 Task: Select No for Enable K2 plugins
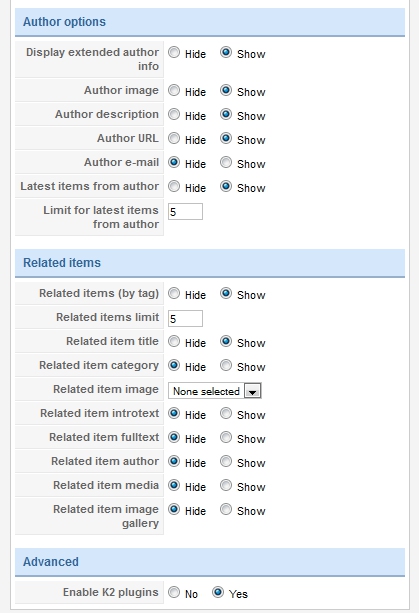(x=174, y=592)
